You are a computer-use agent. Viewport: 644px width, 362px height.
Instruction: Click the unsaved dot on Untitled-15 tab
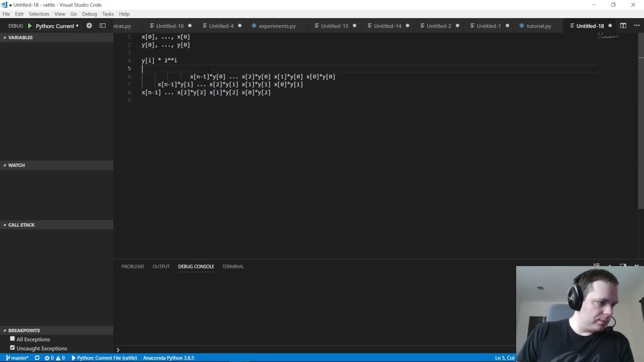point(354,26)
